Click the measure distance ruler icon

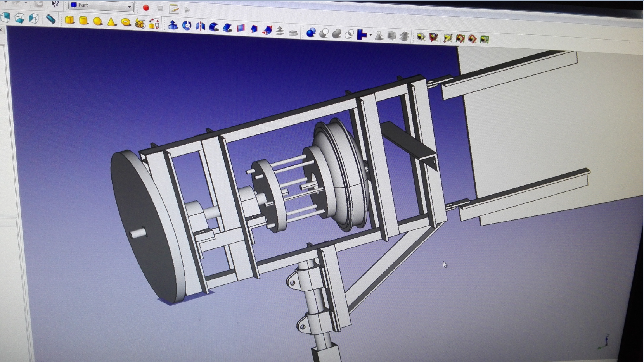click(50, 19)
